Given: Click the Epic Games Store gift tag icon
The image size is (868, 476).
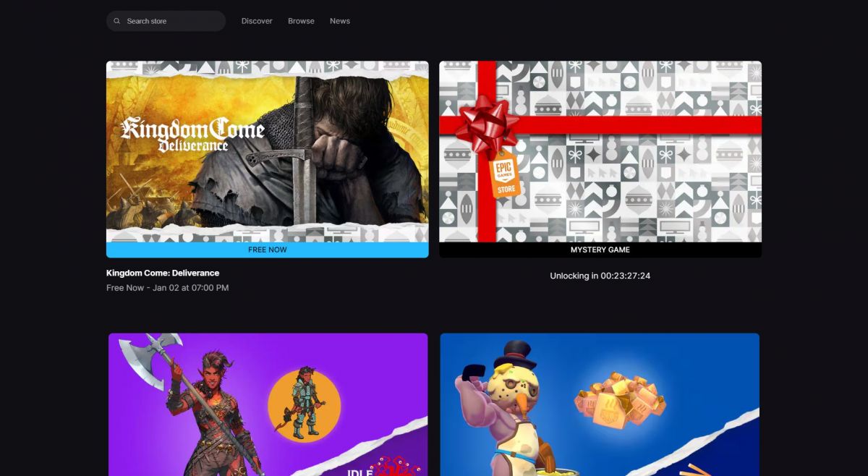Looking at the screenshot, I should (x=506, y=175).
